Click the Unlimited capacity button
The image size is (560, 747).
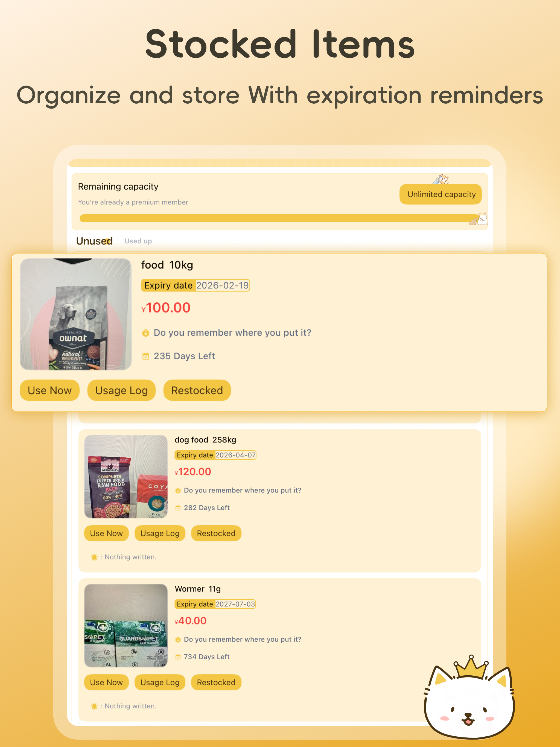pos(441,194)
